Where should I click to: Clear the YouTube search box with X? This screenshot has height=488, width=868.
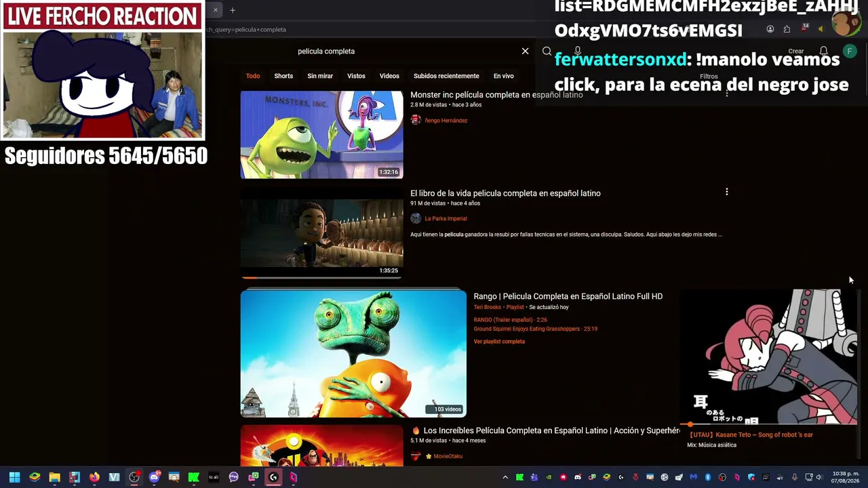coord(525,51)
